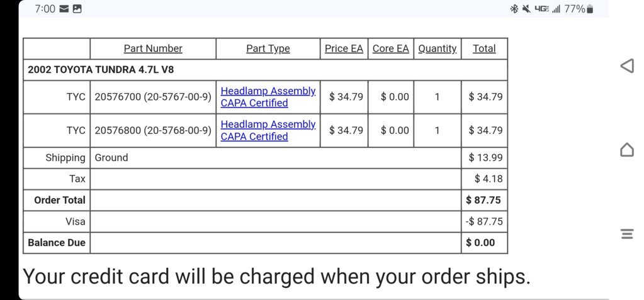Image resolution: width=644 pixels, height=300 pixels.
Task: Click the Price EA column header
Action: [344, 48]
